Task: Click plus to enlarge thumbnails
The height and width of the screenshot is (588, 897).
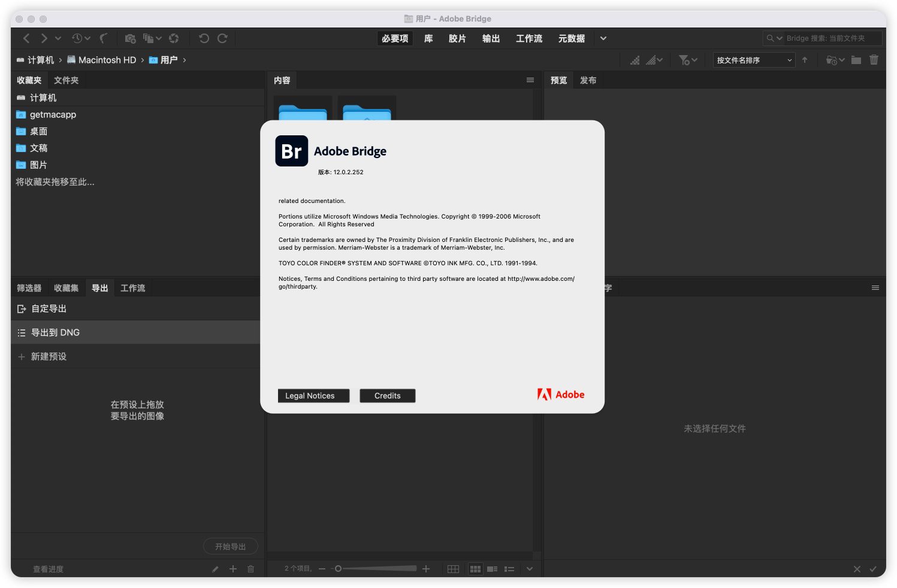Action: (x=426, y=569)
